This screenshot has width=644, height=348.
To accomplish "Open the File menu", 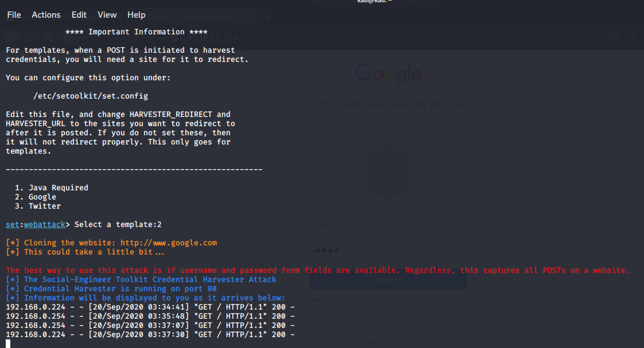I will [x=14, y=15].
